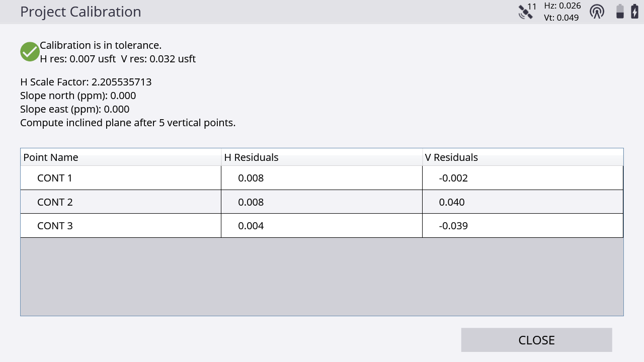
Task: Click the half-full battery icon
Action: (x=620, y=12)
